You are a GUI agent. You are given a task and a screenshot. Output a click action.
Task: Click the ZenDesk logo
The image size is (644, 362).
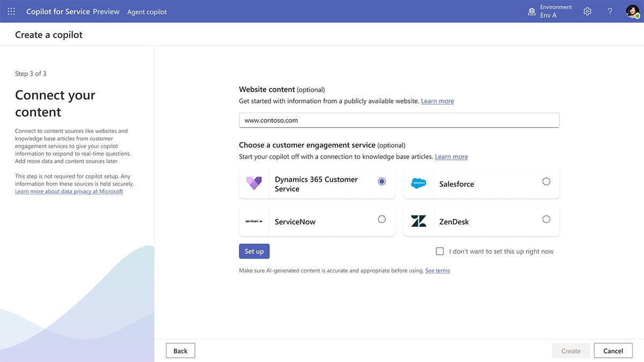tap(419, 221)
